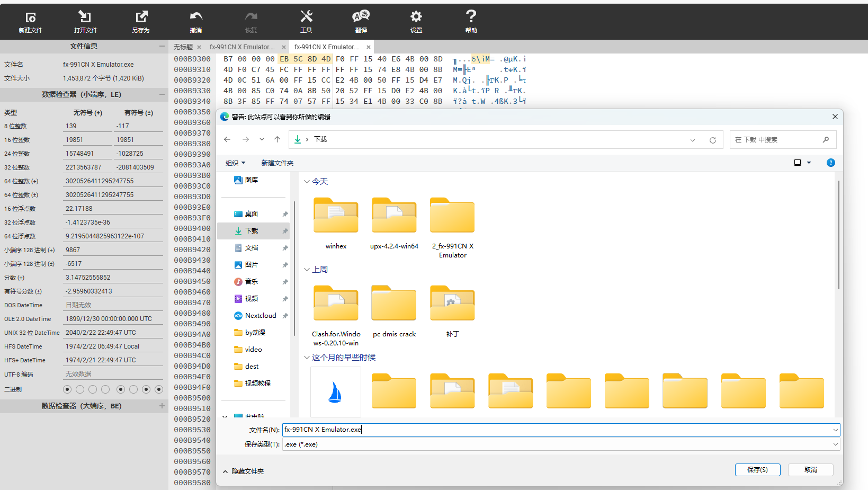This screenshot has height=490, width=868.
Task: Collapse the 今天 group
Action: click(307, 182)
